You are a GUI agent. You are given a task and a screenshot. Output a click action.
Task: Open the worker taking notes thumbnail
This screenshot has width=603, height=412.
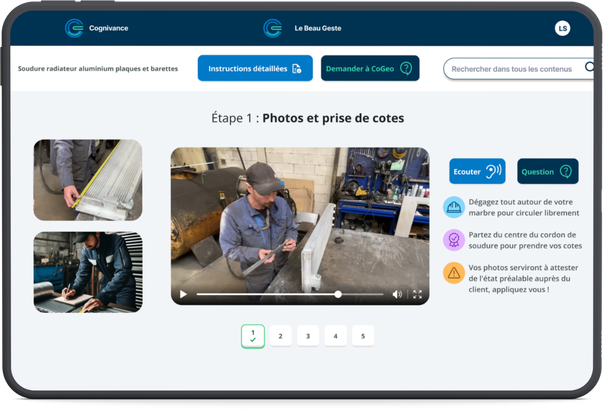click(88, 272)
